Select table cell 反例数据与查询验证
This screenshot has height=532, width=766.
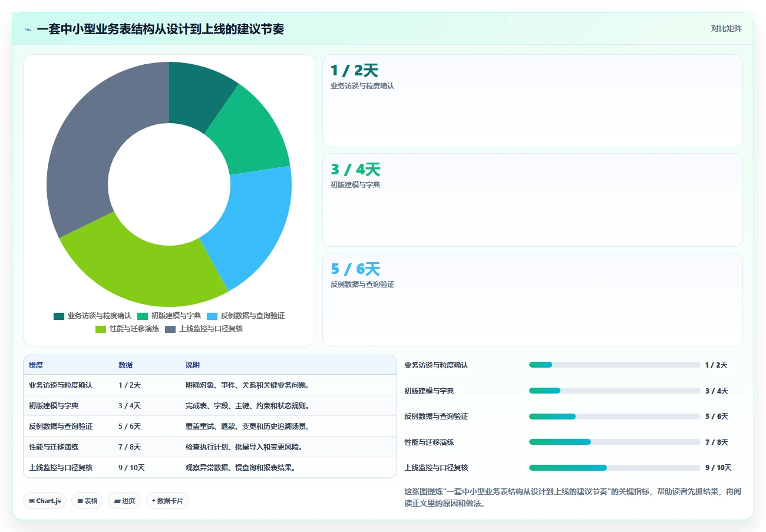(x=61, y=427)
